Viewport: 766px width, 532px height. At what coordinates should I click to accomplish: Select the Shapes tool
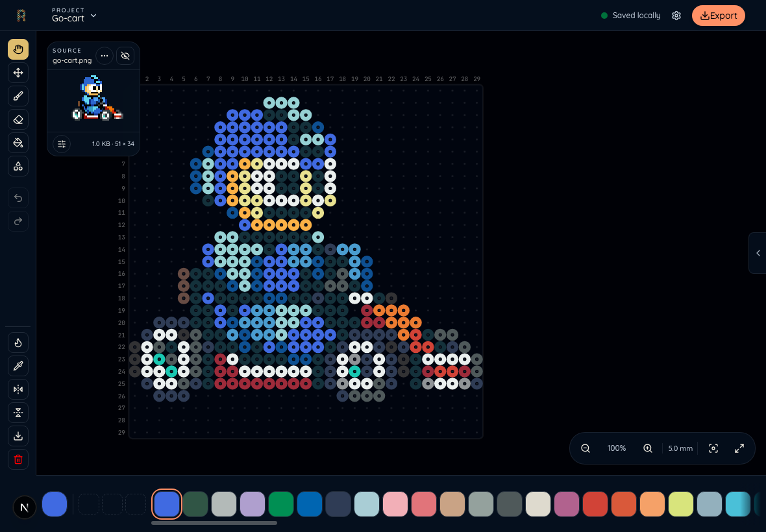pyautogui.click(x=18, y=167)
